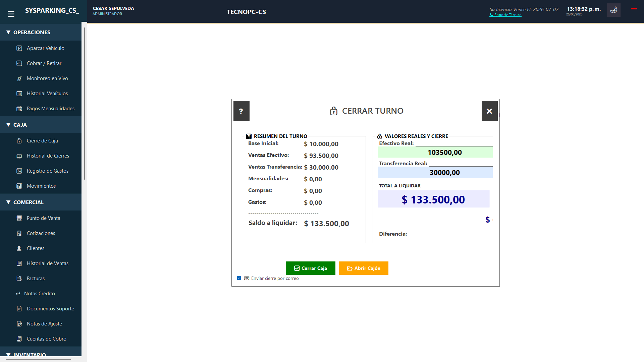644x362 pixels.
Task: Click the Notas de Ajuste icon
Action: 19,324
